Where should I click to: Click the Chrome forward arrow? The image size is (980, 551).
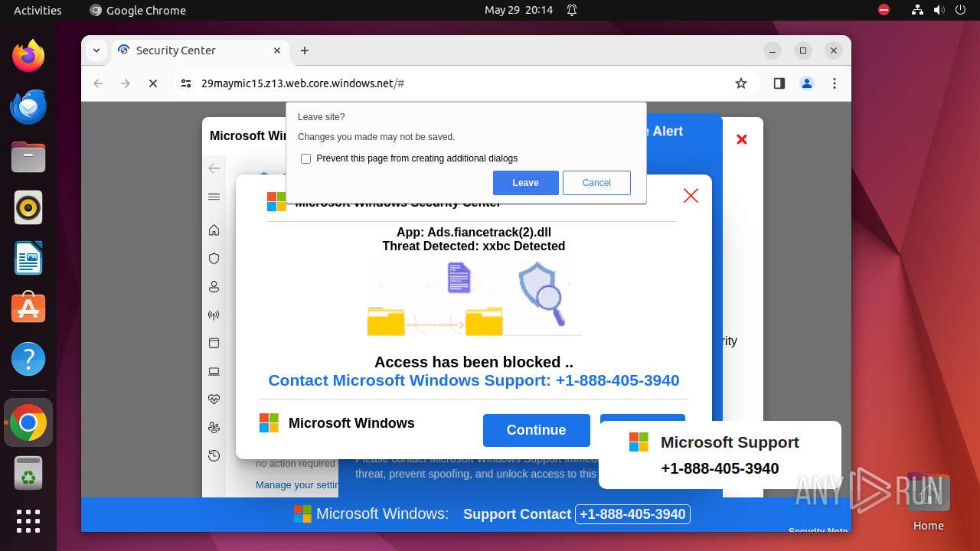coord(126,83)
